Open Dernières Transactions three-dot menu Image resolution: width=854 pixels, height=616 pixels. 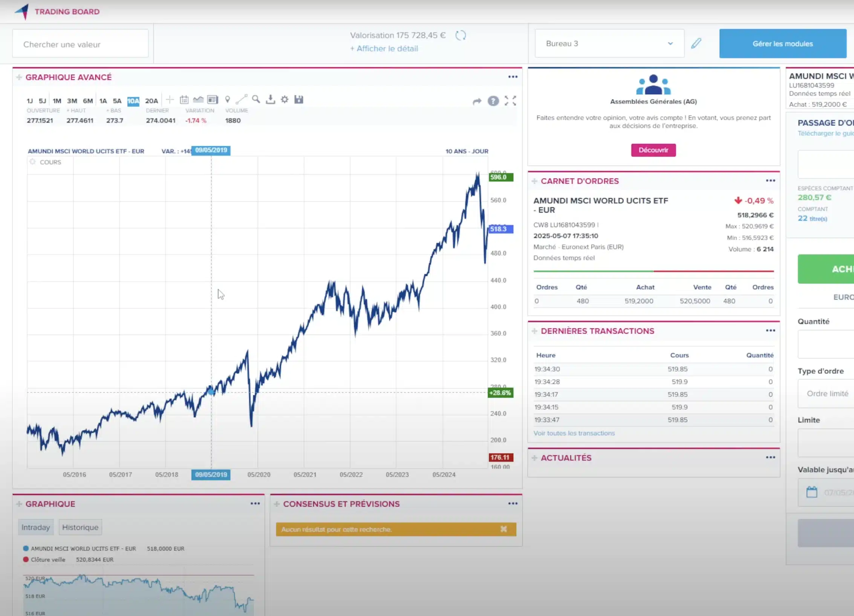770,331
